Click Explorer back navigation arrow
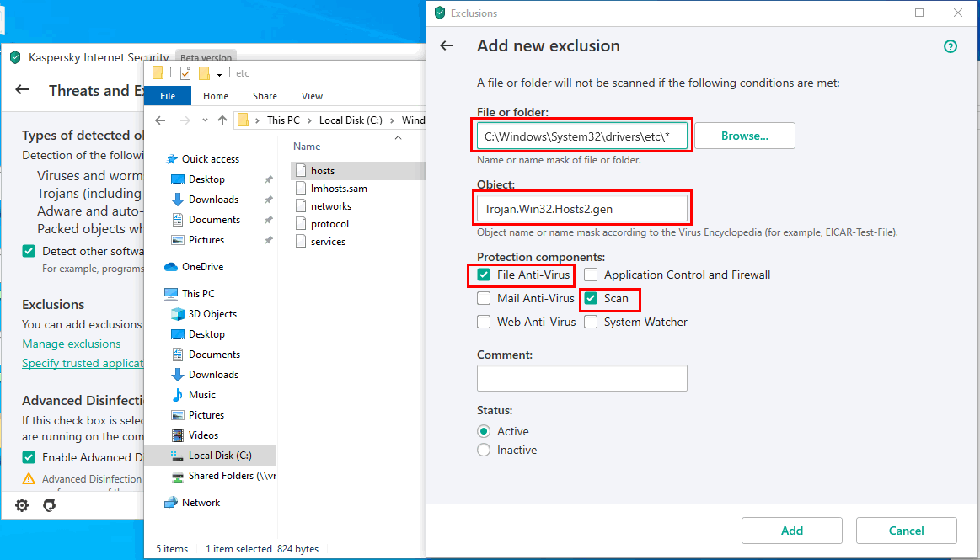Image resolution: width=980 pixels, height=560 pixels. (x=160, y=120)
